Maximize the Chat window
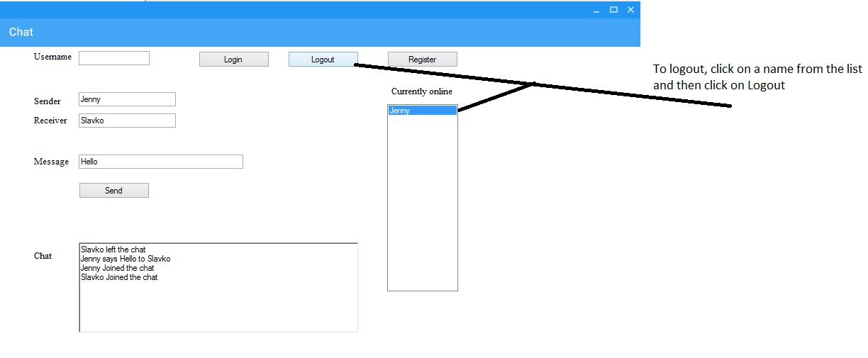The image size is (868, 358). click(613, 10)
